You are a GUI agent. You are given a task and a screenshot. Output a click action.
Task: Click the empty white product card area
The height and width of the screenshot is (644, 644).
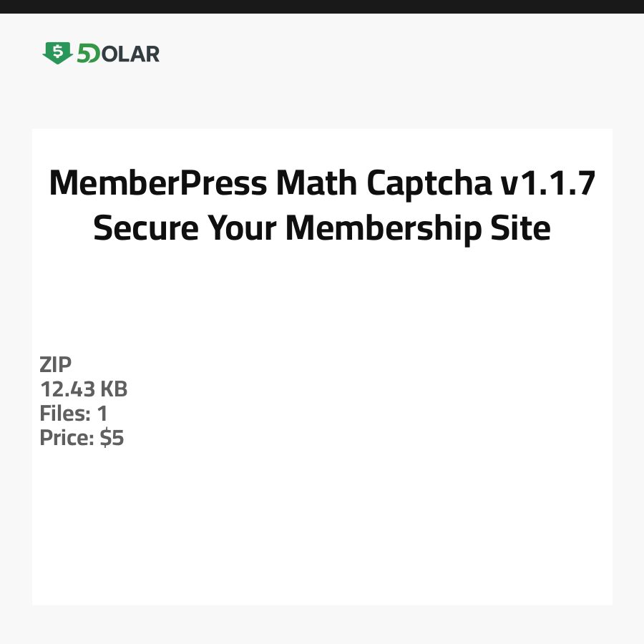point(358,501)
